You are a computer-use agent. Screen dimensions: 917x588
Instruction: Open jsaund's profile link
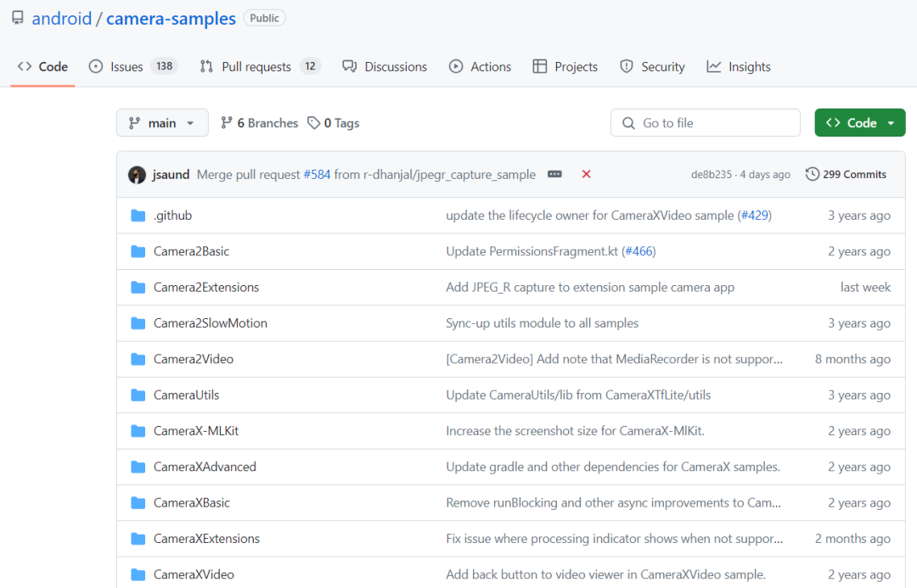point(171,174)
